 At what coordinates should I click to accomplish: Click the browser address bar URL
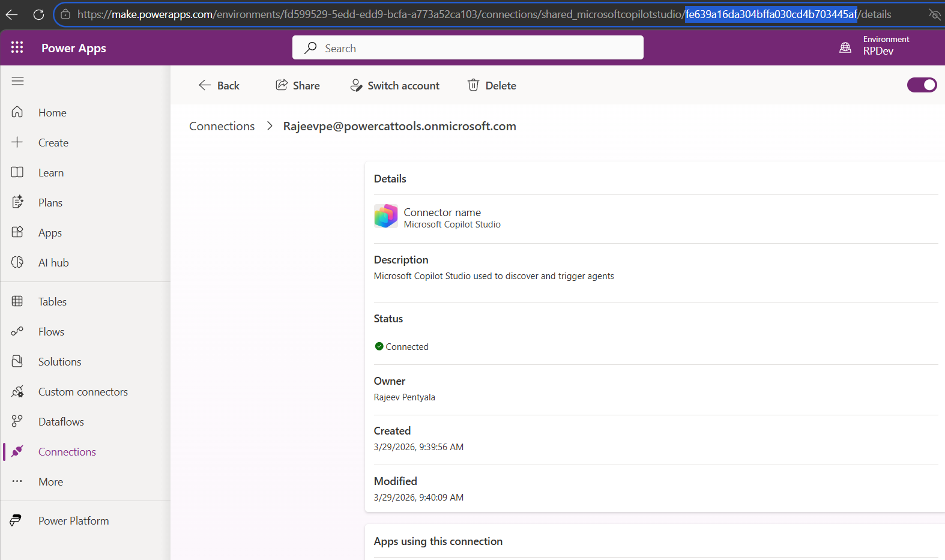point(420,14)
